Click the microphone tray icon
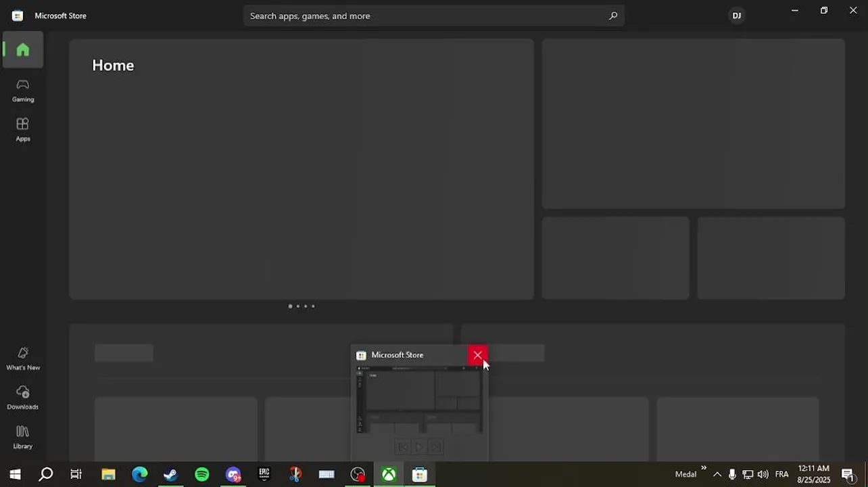 732,475
